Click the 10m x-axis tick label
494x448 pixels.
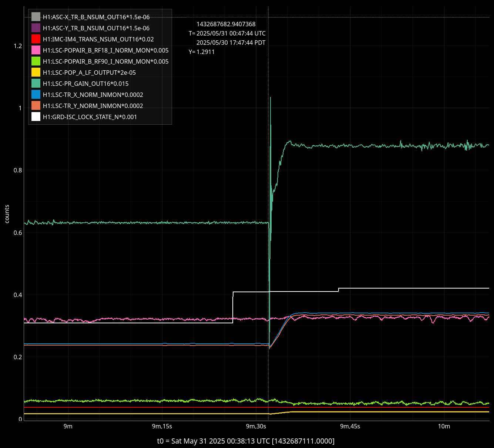click(444, 426)
